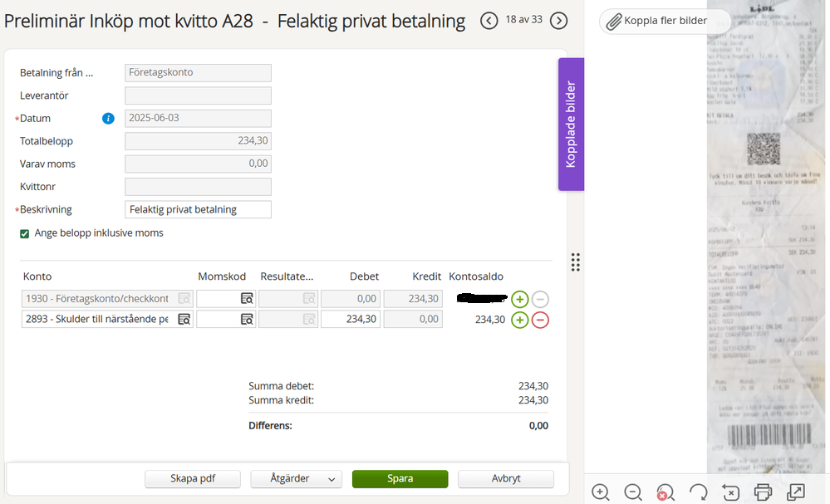Click the 1930 Företagskonto account field
The image size is (830, 504).
coord(107,299)
